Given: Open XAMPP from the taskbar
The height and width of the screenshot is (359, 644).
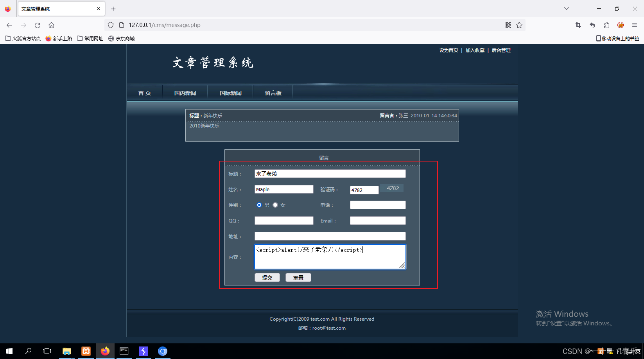Looking at the screenshot, I should coord(86,351).
